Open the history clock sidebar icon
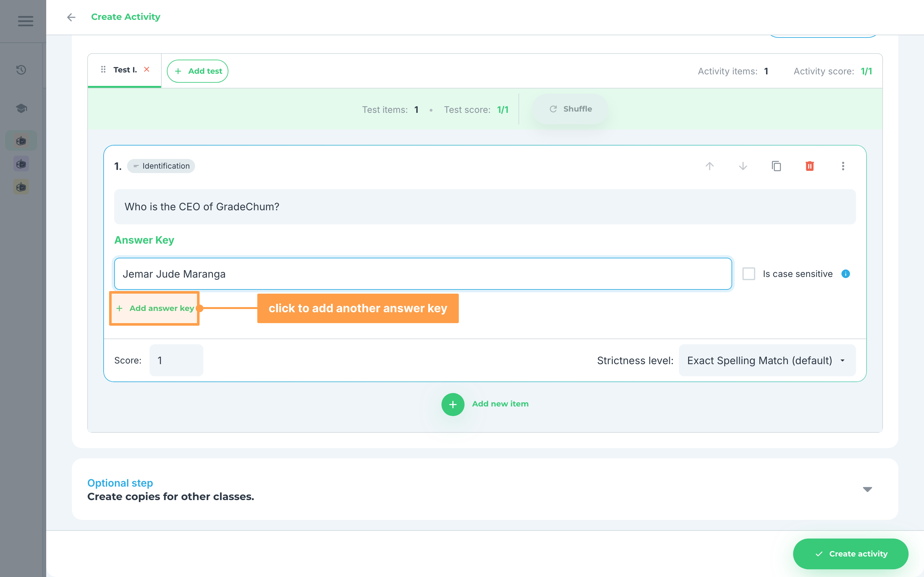Image resolution: width=924 pixels, height=577 pixels. click(21, 70)
